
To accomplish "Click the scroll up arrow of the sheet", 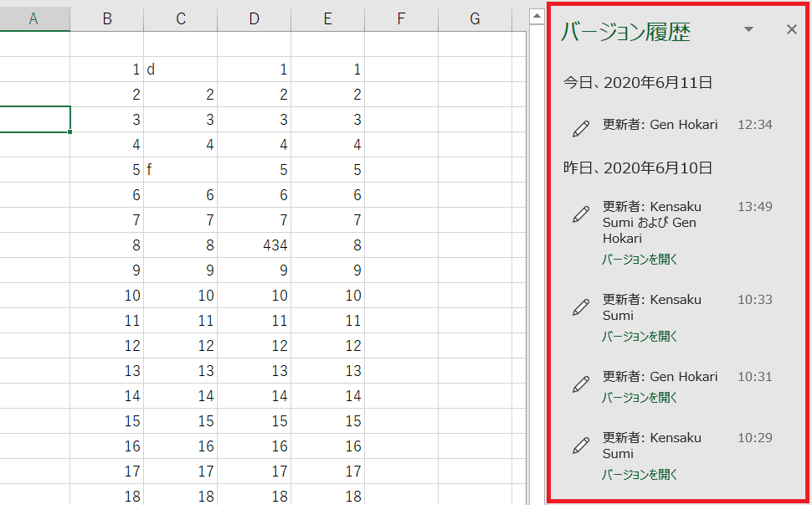I will (537, 17).
